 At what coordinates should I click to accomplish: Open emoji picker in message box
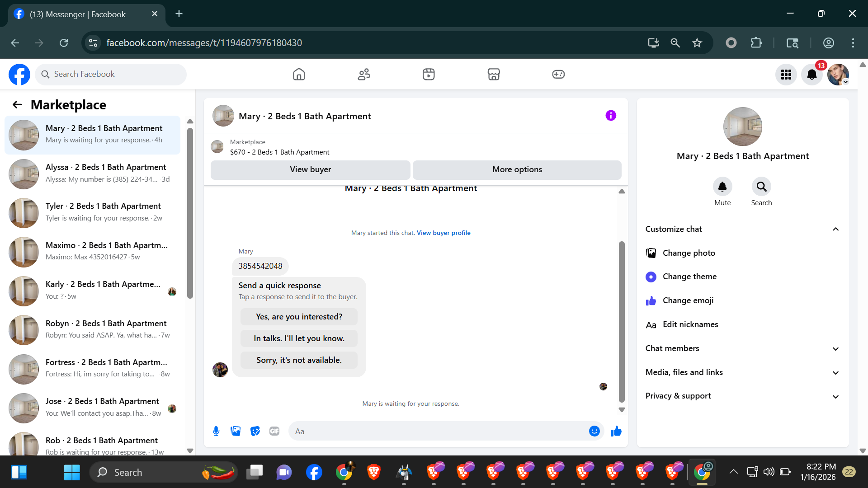594,431
